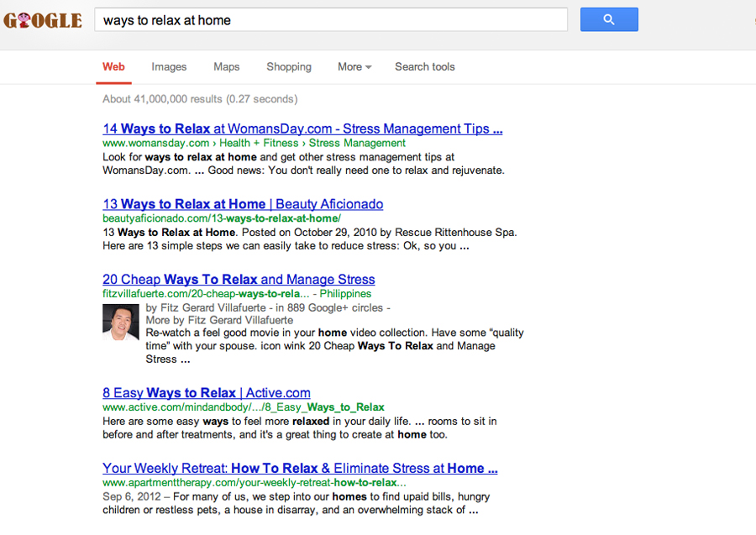Screen dimensions: 756x535
Task: Click More by Fitz Gerard Villafuerte link
Action: point(219,320)
